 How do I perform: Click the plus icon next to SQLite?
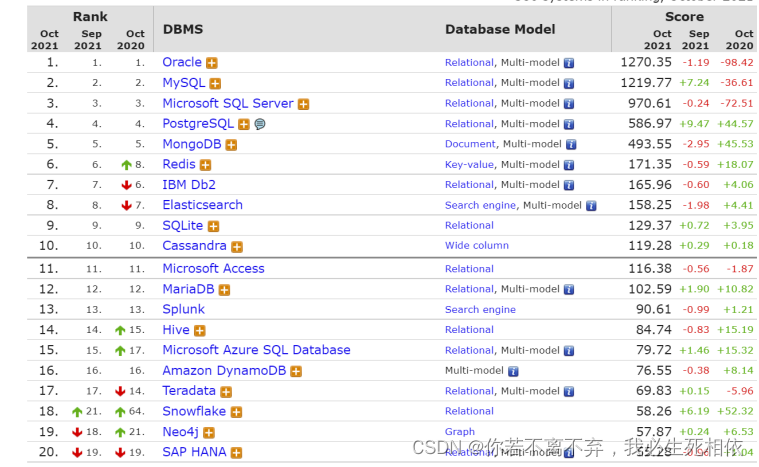[213, 226]
